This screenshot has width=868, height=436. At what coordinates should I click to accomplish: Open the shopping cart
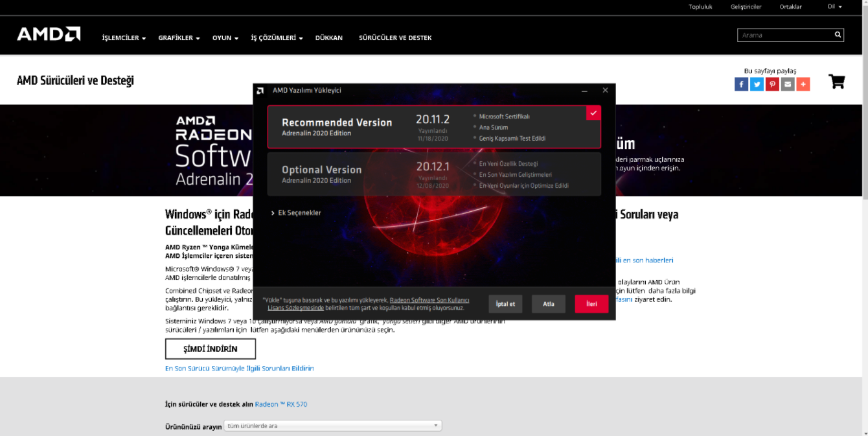[837, 82]
